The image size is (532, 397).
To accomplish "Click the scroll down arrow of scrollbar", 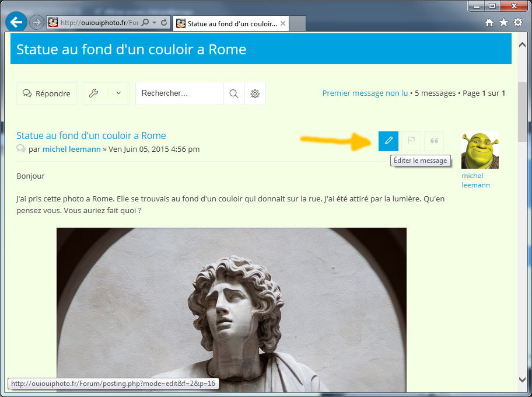I will [x=522, y=379].
